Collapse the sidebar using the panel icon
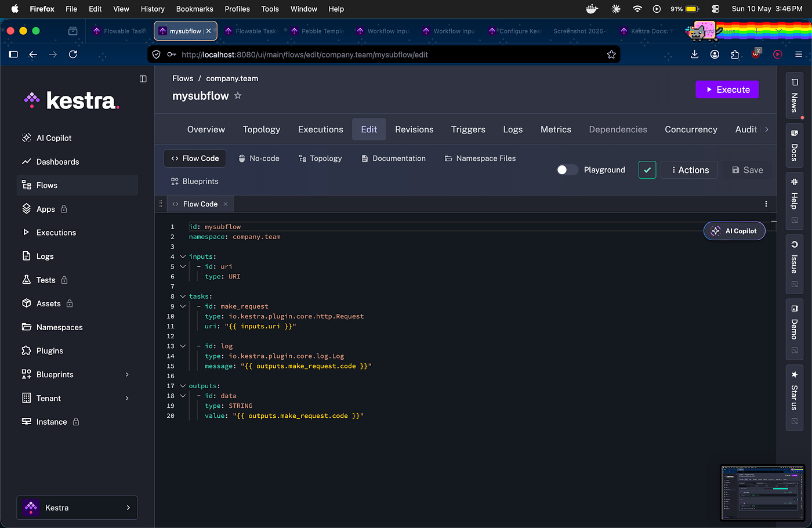Screen dimensions: 812x528 click(x=143, y=79)
